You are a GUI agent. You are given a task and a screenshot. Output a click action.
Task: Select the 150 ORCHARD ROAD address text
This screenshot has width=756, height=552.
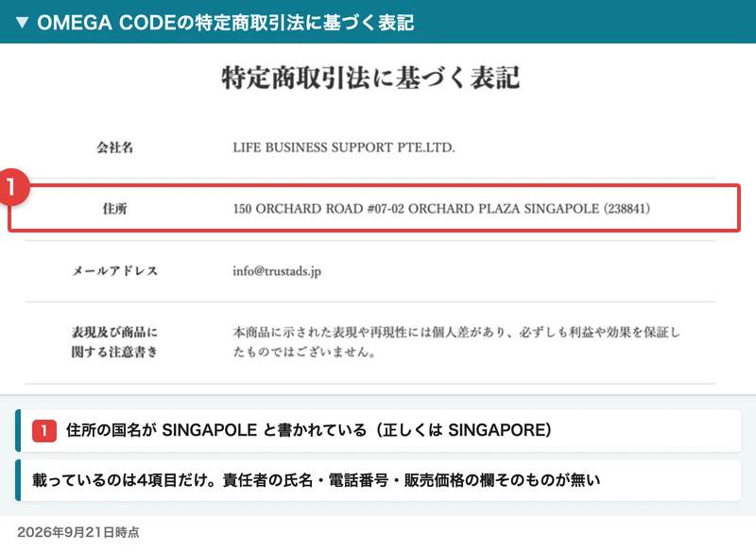[441, 209]
